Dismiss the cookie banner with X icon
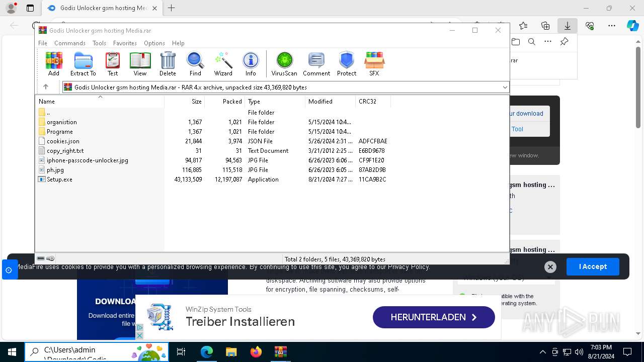 [x=550, y=267]
